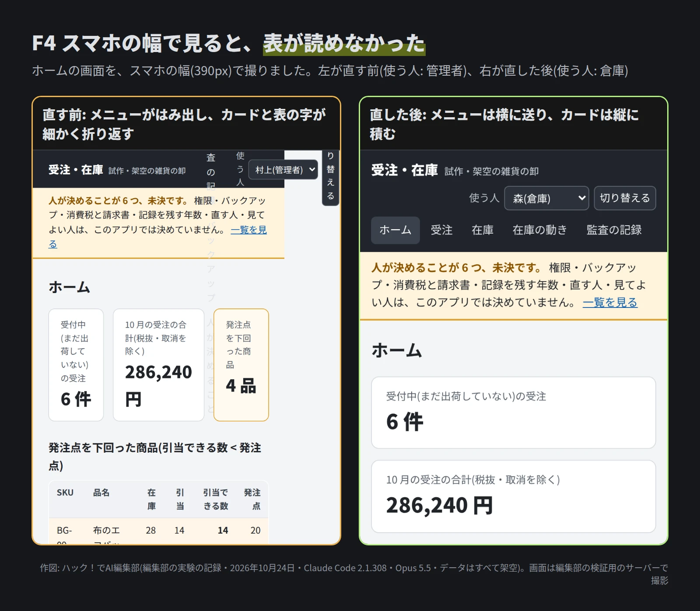Click the 在庫 column header in the table
Screen dimensions: 700x611
(x=151, y=499)
